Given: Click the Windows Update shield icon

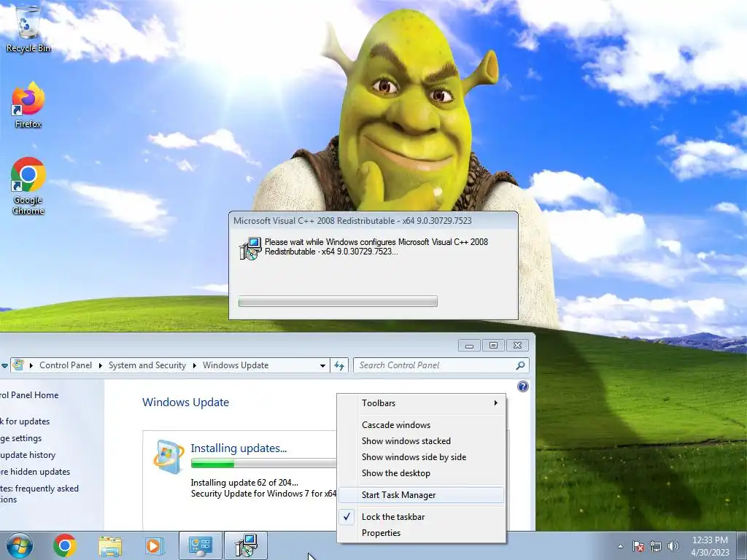Looking at the screenshot, I should (x=168, y=456).
